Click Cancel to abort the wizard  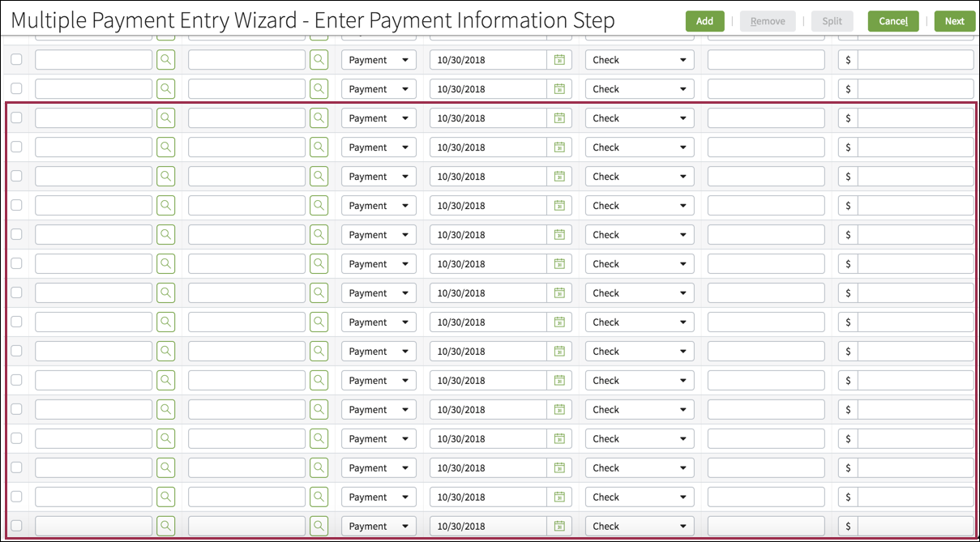[892, 21]
